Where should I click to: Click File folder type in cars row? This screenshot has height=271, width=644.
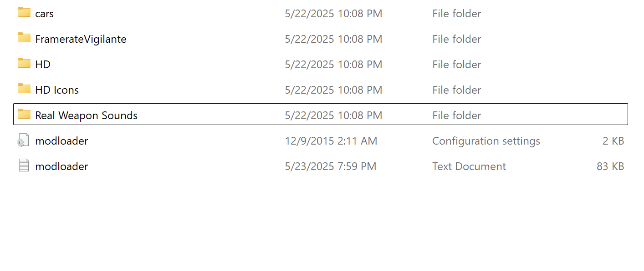click(x=456, y=14)
